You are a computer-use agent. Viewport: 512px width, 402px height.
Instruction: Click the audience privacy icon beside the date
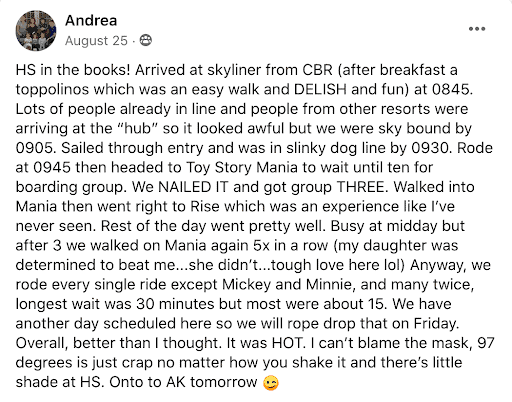(145, 41)
